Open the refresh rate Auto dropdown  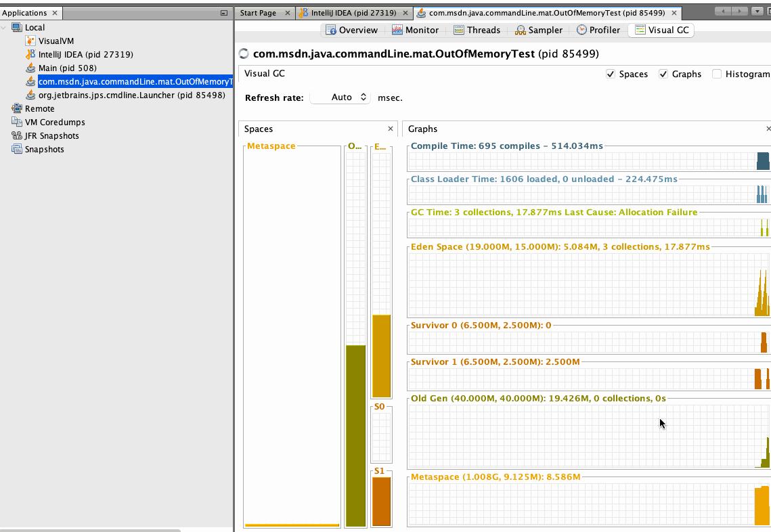click(x=340, y=97)
